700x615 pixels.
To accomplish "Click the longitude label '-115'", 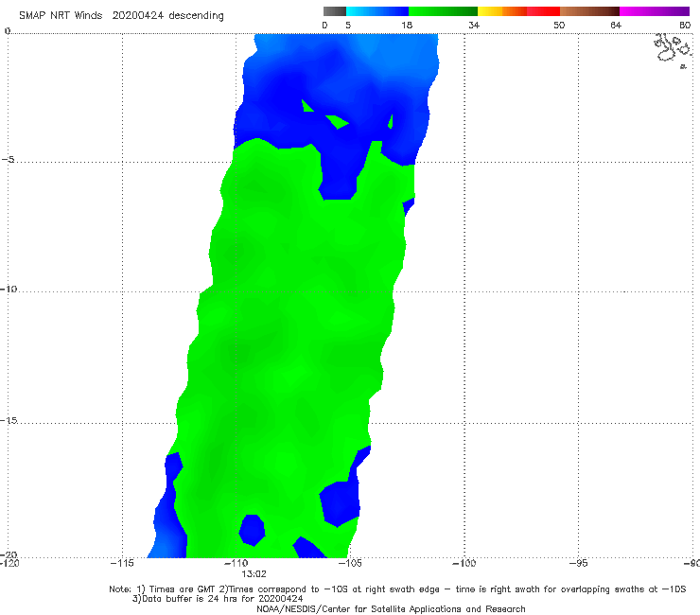I will pos(122,563).
